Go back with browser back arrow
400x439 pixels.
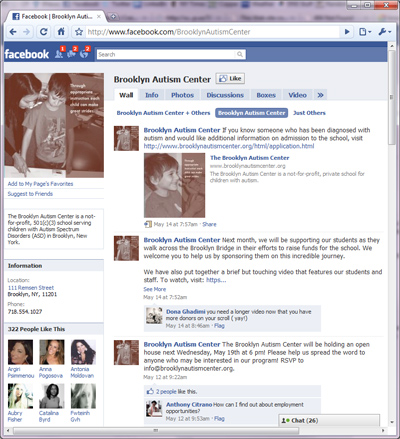point(13,32)
